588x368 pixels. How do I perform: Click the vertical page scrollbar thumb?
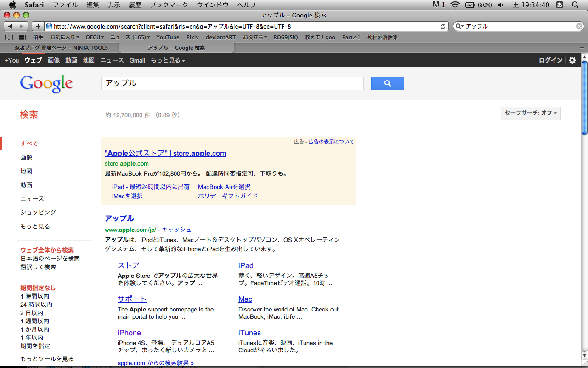click(584, 97)
